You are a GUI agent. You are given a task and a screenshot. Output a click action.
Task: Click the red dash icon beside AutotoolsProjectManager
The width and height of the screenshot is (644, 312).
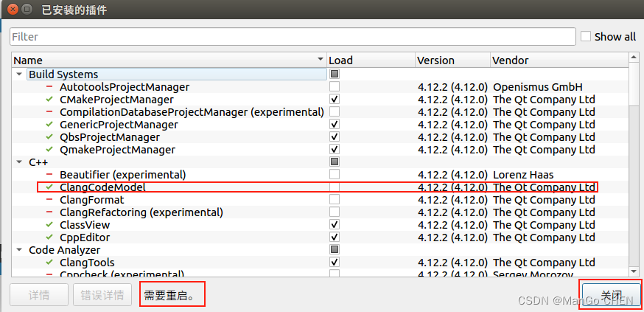pos(49,87)
